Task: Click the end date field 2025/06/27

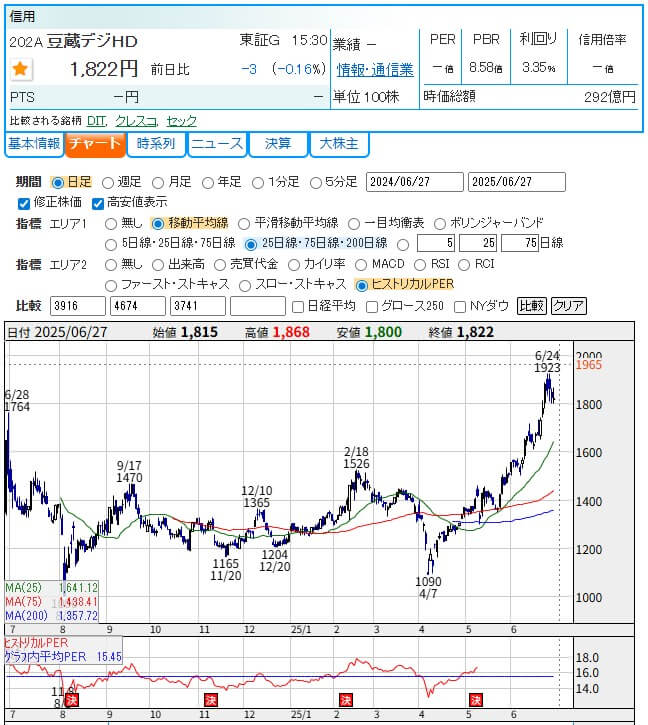Action: coord(517,182)
